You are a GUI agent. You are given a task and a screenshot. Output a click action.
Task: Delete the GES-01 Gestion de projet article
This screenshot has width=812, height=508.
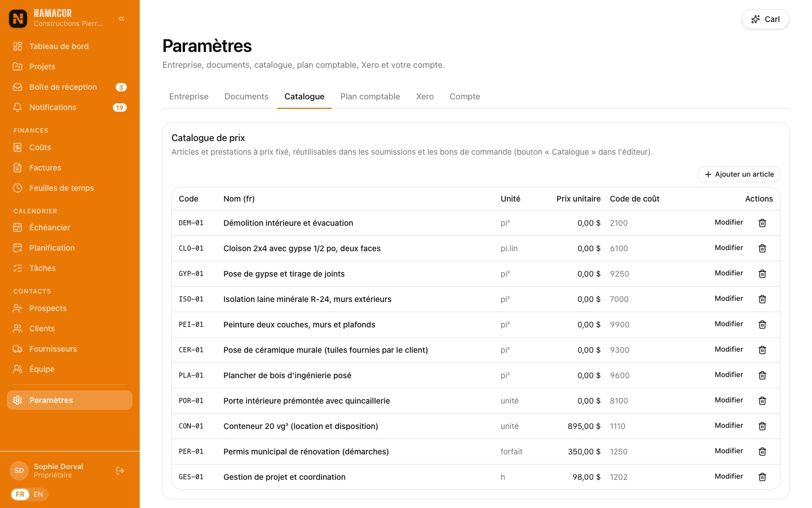[x=762, y=477]
